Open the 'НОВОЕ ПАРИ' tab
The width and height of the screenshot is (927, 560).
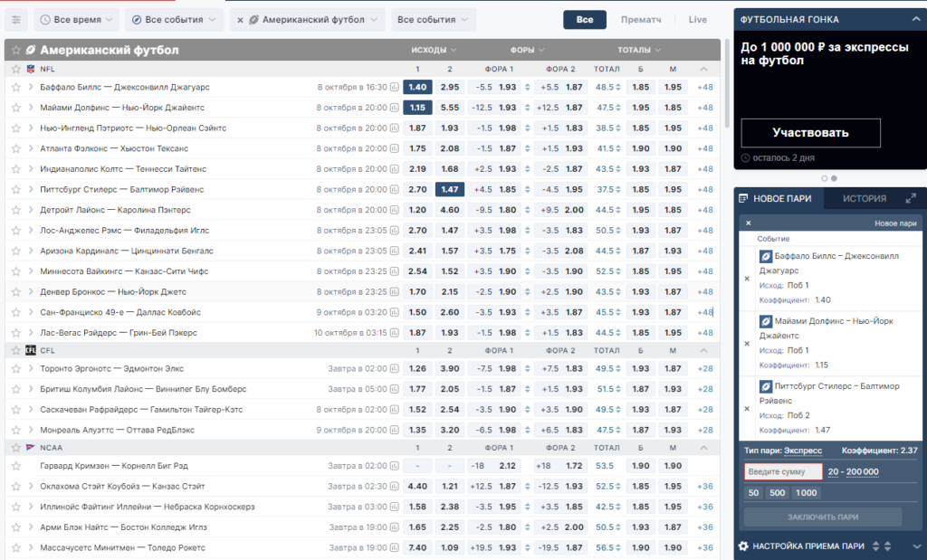click(x=779, y=198)
